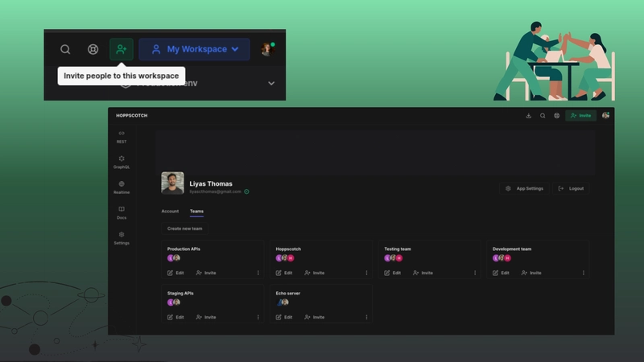Open the REST sidebar item
This screenshot has height=362, width=644.
122,137
